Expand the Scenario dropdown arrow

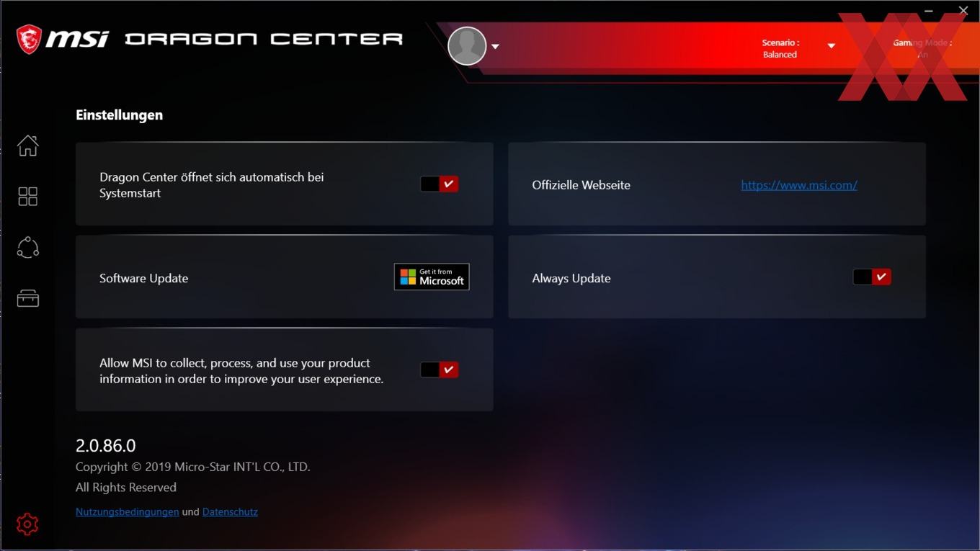pyautogui.click(x=831, y=46)
